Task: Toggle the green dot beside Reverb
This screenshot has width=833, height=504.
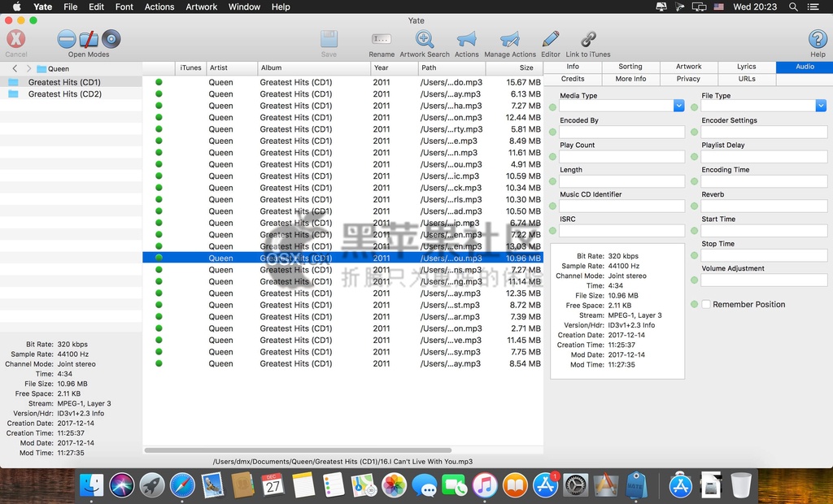Action: tap(695, 206)
